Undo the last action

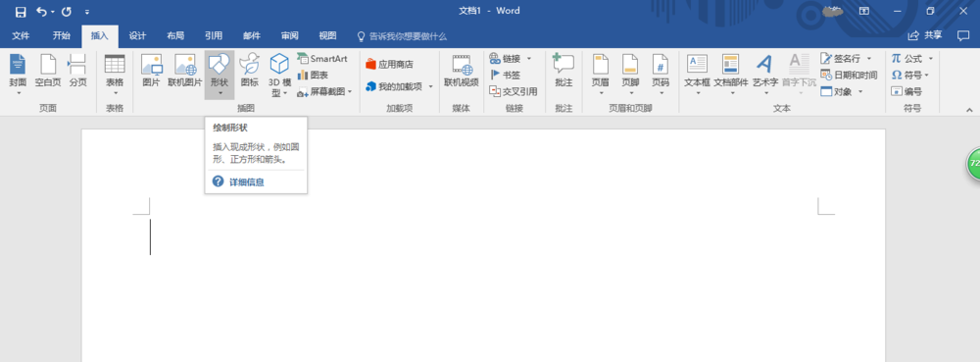41,11
